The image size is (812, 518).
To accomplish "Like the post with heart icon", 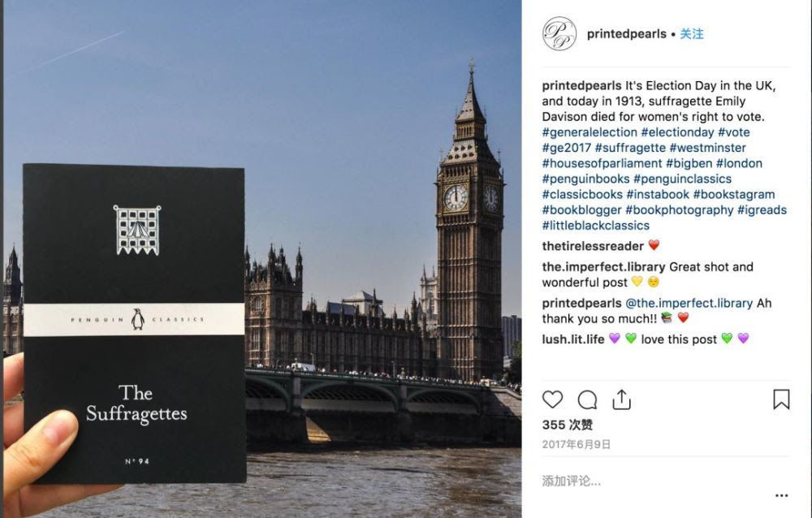I will (x=552, y=399).
